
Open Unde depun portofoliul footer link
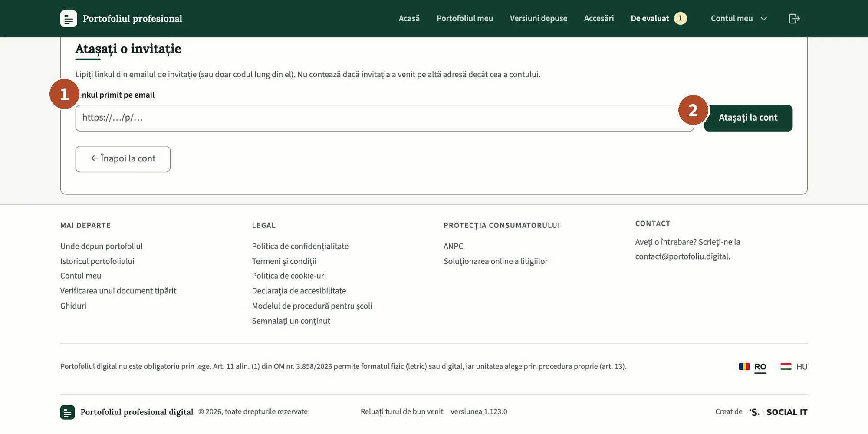click(102, 246)
